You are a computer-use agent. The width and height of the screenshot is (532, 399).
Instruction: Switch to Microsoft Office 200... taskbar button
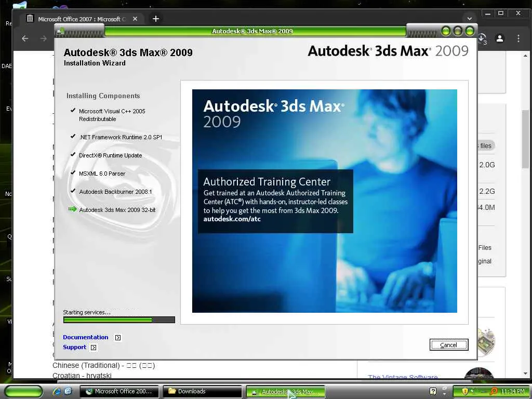[119, 392]
